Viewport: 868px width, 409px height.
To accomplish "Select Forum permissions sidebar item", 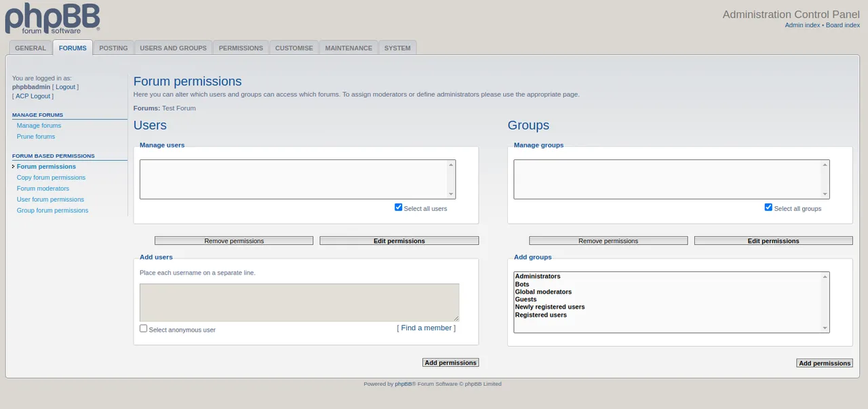I will tap(46, 166).
